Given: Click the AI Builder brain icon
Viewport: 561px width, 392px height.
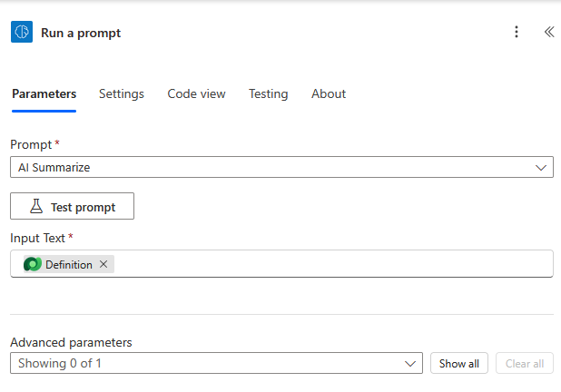Looking at the screenshot, I should click(22, 32).
